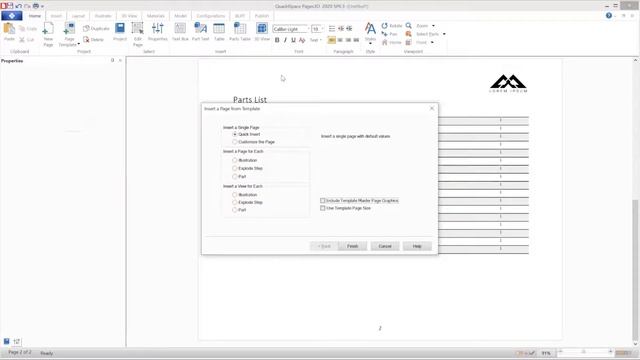640x360 pixels.
Task: Click the Cut scissors icon
Action: click(22, 40)
